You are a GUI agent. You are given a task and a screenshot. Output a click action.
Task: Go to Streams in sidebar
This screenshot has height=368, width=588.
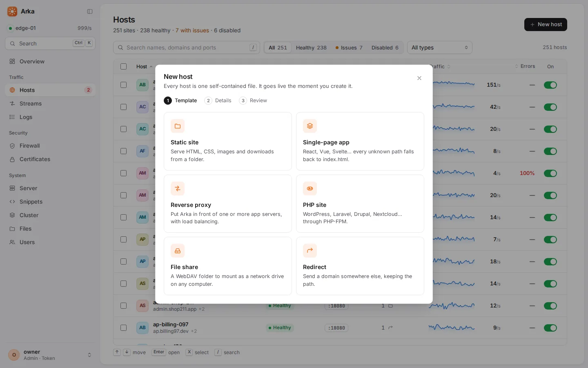(x=50, y=103)
